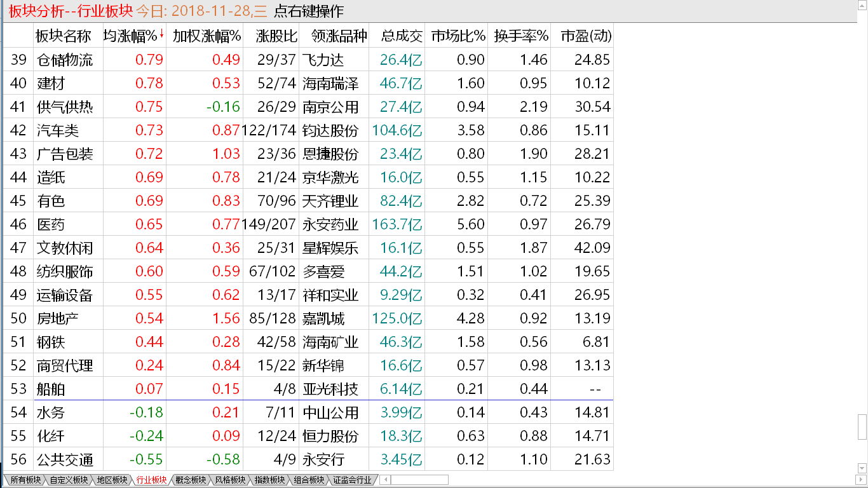Select the 化纤 sector row
Image resolution: width=868 pixels, height=488 pixels.
[x=308, y=436]
